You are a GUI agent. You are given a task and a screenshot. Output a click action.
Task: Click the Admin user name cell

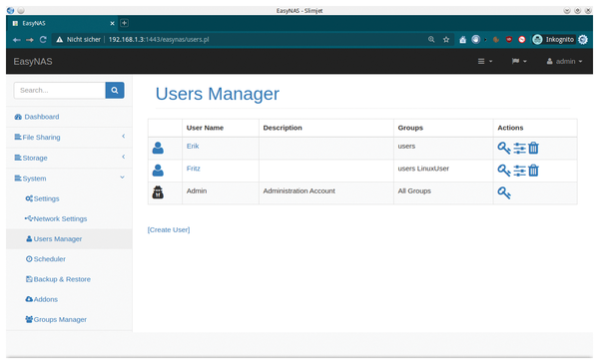point(221,192)
